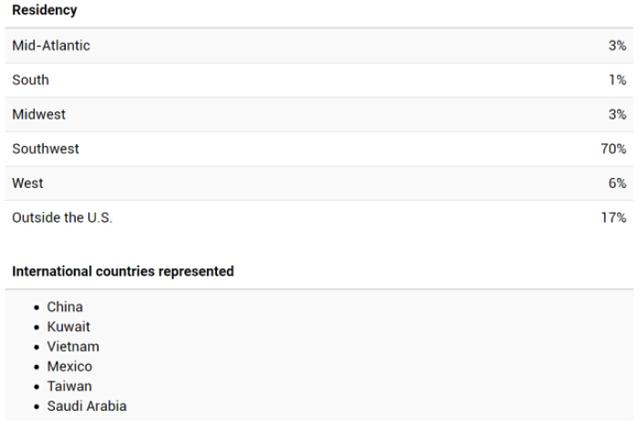
Task: Click the 1% value for South
Action: click(x=618, y=80)
